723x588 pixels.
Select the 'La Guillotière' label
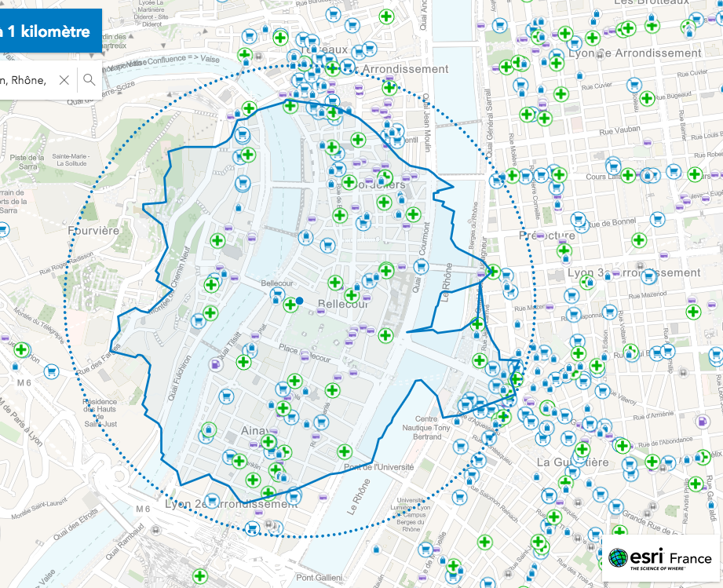pos(573,462)
